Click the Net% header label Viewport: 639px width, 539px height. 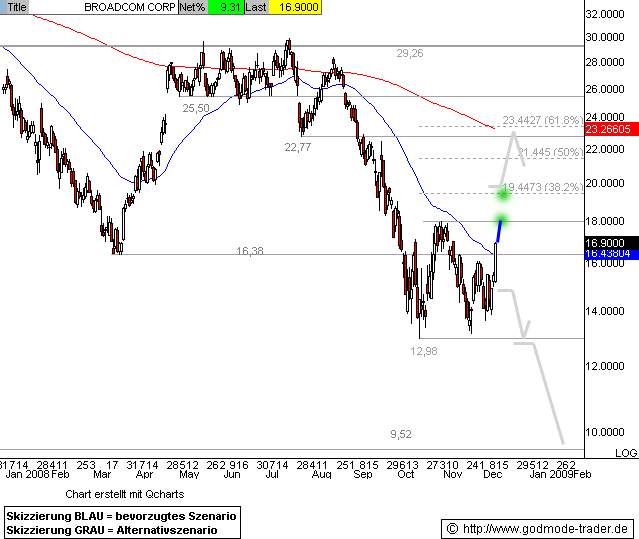[193, 6]
